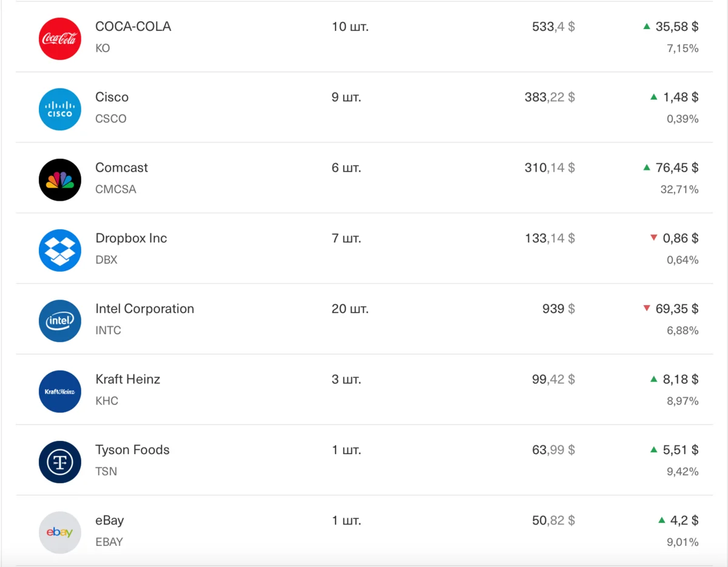Screen dimensions: 728x567
Task: Click the Tyson Foods 63,99 $ value
Action: pos(553,450)
